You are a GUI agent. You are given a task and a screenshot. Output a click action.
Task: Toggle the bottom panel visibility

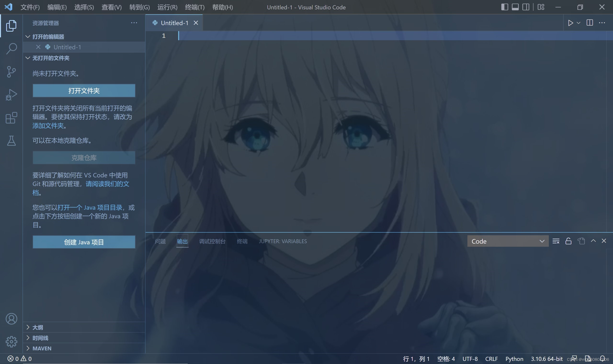[x=515, y=7]
